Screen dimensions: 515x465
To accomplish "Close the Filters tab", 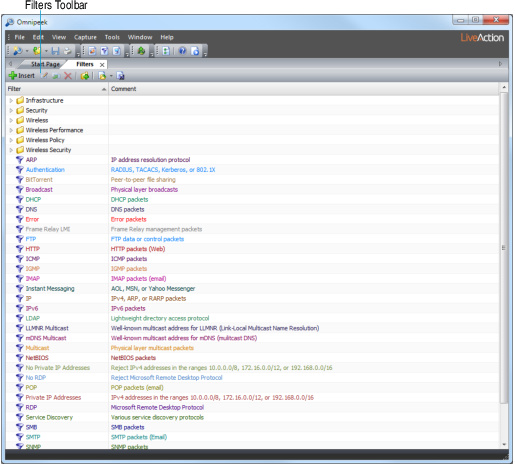I will 102,65.
